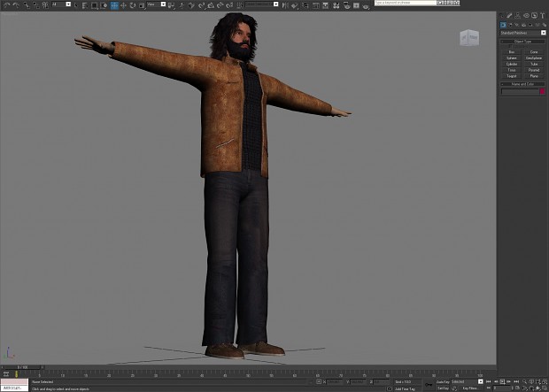The height and width of the screenshot is (392, 549).
Task: Click the Select and Scale tool
Action: pos(142,5)
